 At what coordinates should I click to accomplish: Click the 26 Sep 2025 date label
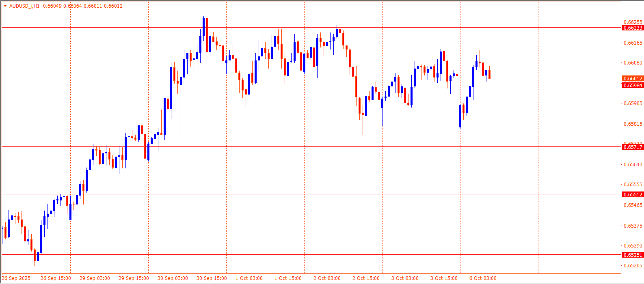click(16, 278)
